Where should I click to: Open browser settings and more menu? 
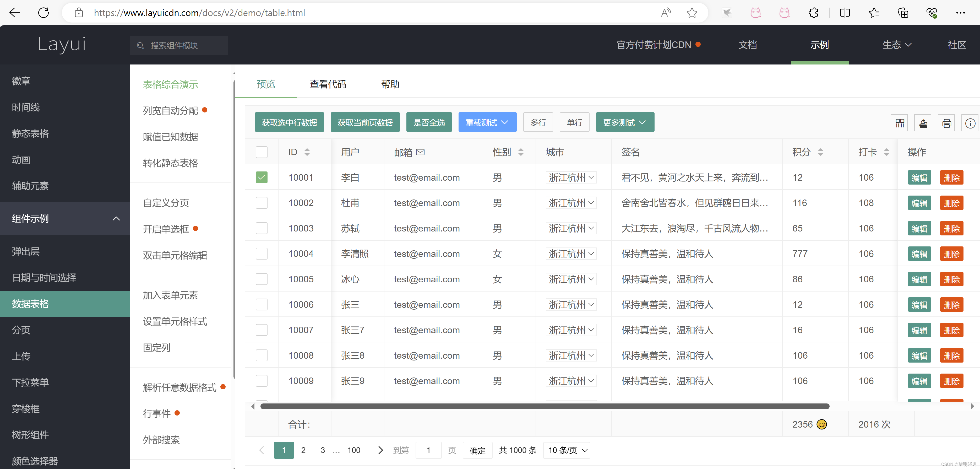tap(960, 13)
